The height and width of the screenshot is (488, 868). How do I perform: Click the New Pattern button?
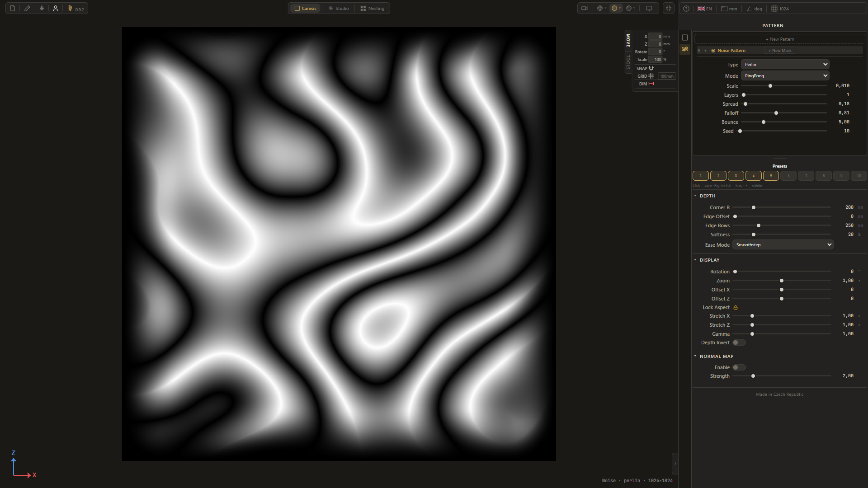point(780,39)
